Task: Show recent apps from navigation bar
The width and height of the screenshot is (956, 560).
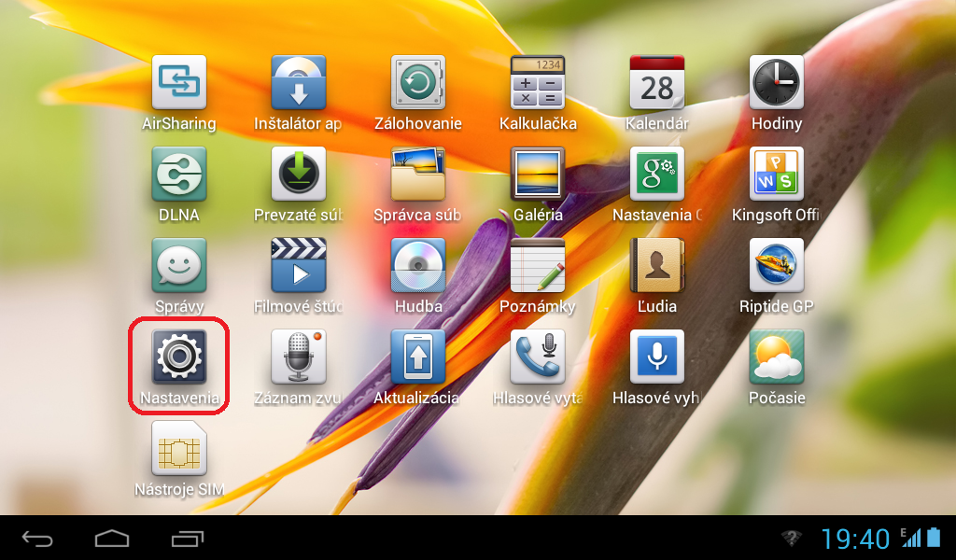Action: [x=187, y=539]
